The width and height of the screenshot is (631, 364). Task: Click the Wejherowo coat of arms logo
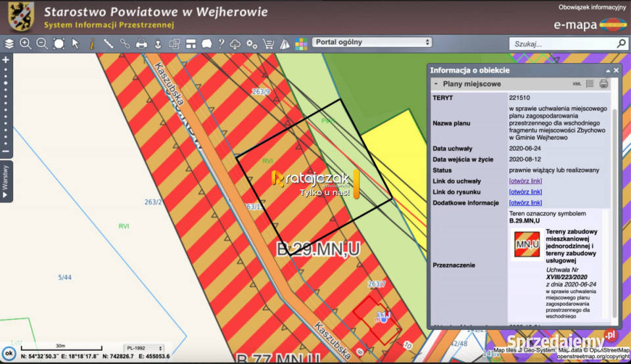pos(21,17)
